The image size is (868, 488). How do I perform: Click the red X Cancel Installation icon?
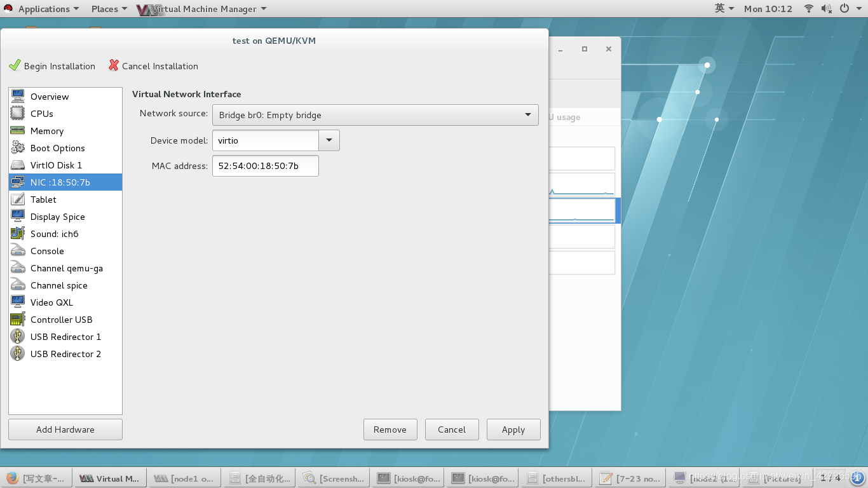tap(114, 65)
